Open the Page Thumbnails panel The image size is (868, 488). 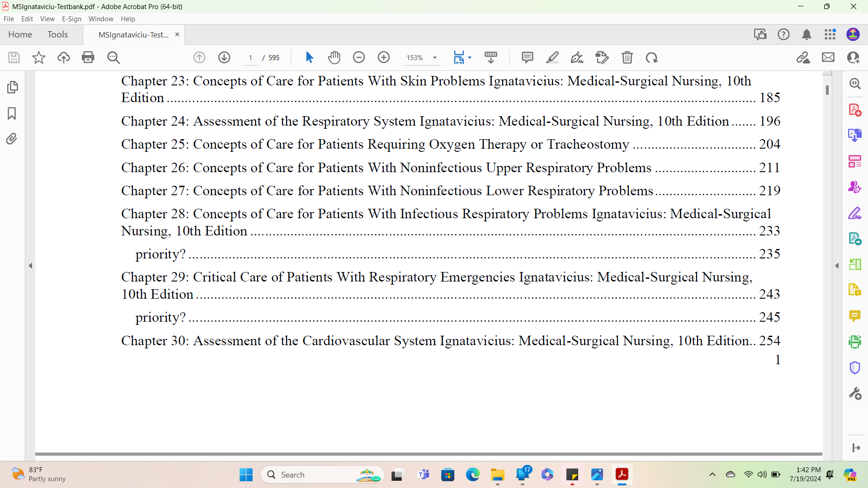[x=12, y=87]
